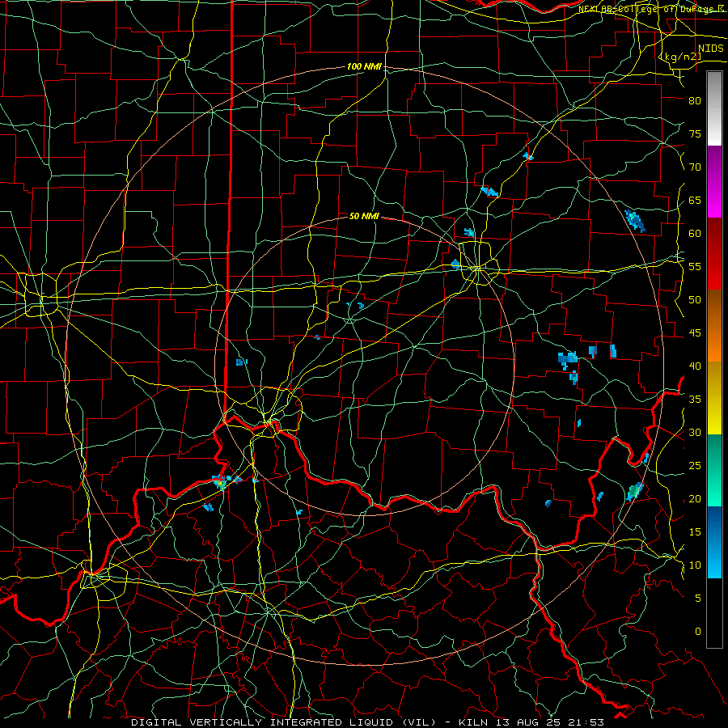Pick the black bottom segment of color bar

[x=714, y=613]
